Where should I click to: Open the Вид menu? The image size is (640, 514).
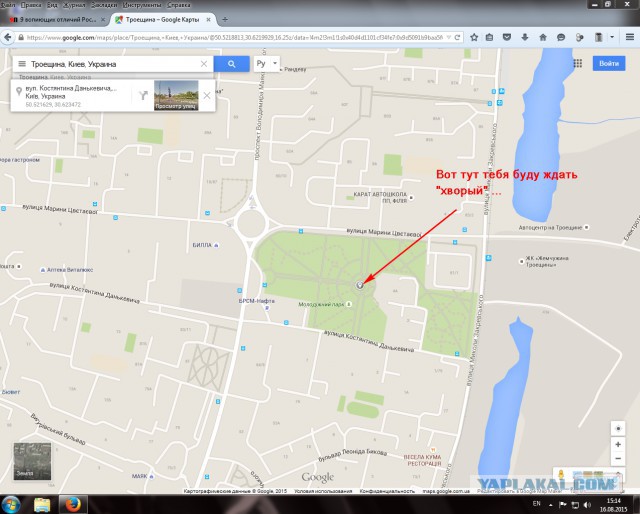52,5
